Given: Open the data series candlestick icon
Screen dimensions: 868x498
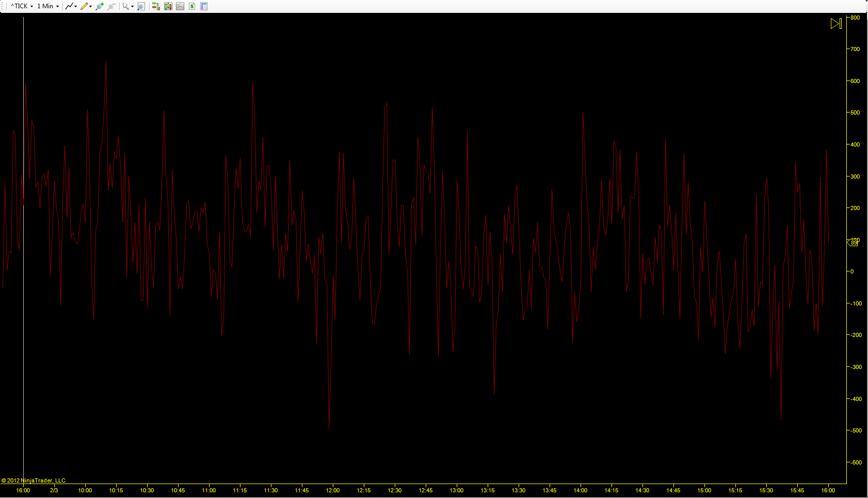Looking at the screenshot, I should pyautogui.click(x=168, y=6).
